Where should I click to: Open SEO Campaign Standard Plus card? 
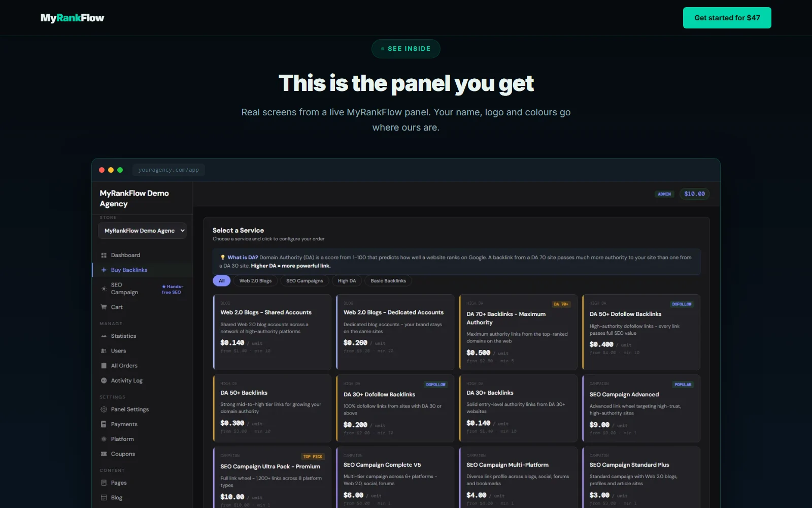641,478
